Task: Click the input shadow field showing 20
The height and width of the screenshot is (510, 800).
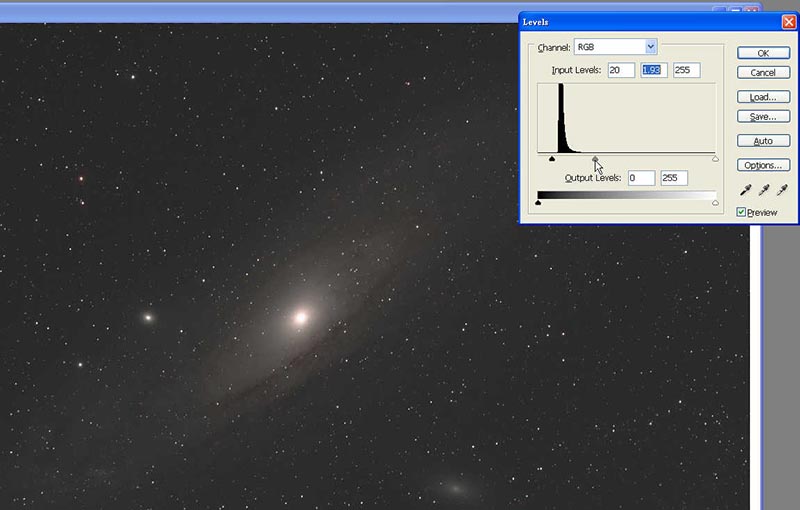Action: click(620, 70)
